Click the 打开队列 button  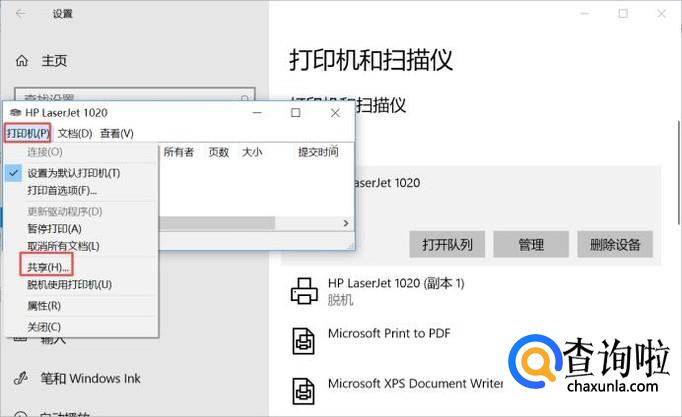[x=447, y=244]
